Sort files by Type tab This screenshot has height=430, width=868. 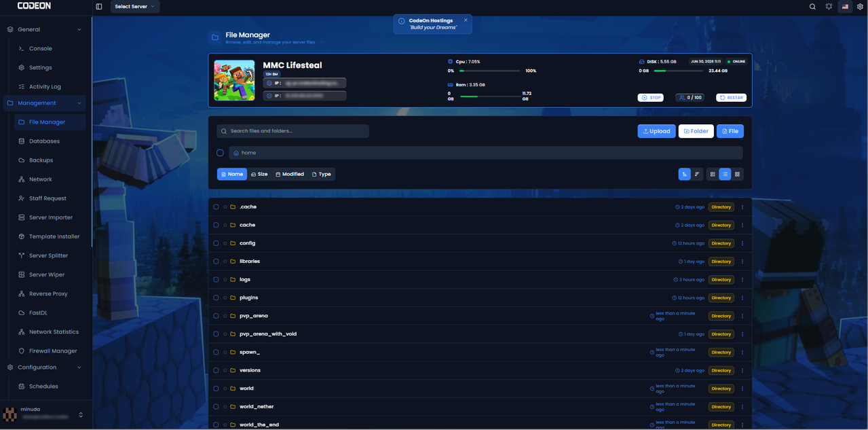pos(322,175)
